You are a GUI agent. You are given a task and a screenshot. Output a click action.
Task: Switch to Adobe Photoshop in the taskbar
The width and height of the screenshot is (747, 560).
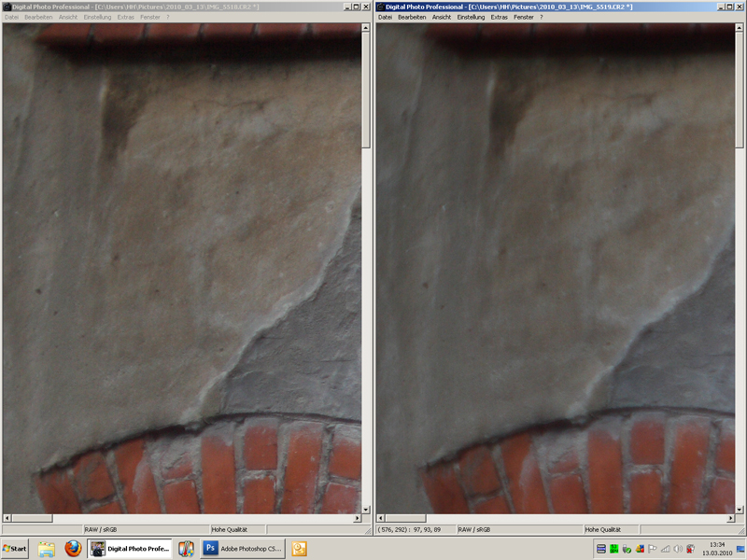(x=242, y=549)
